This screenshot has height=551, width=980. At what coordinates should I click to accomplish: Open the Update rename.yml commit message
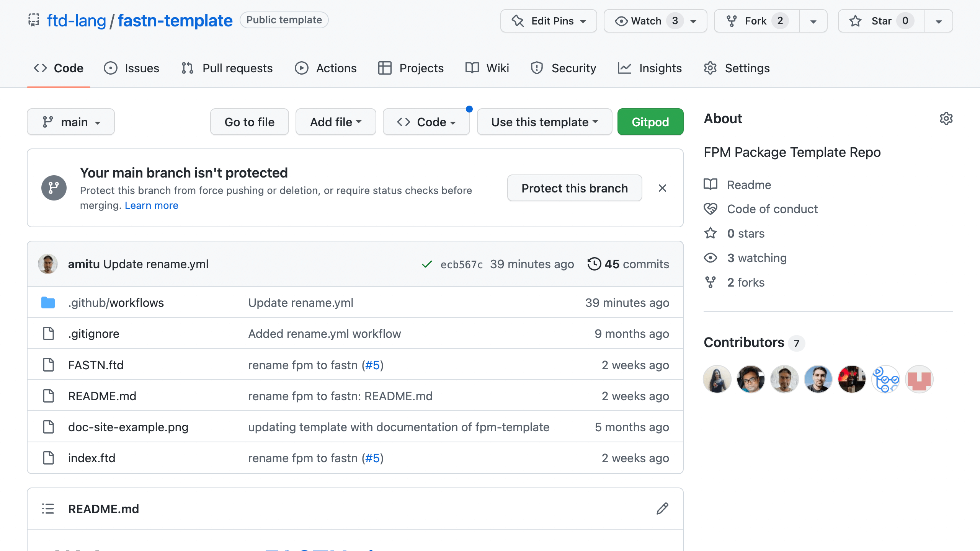click(156, 264)
